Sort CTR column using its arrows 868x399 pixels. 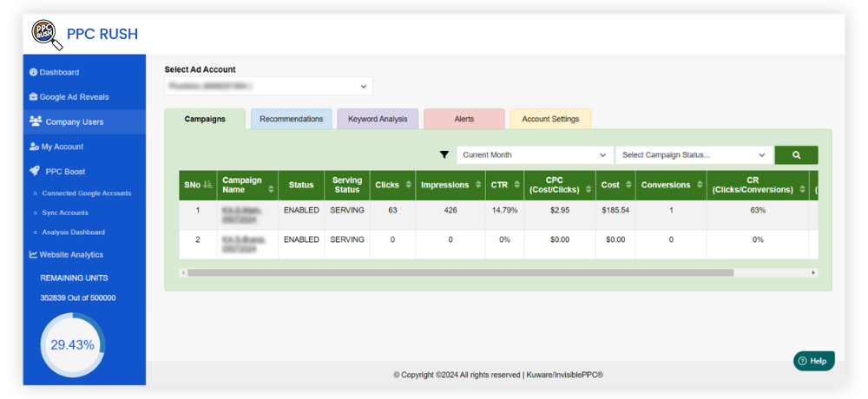[x=517, y=185]
